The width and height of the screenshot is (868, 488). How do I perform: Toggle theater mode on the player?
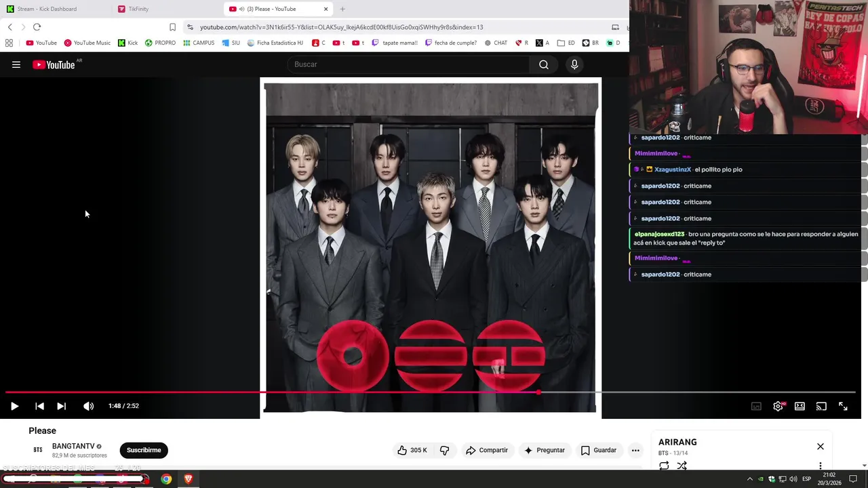(800, 406)
